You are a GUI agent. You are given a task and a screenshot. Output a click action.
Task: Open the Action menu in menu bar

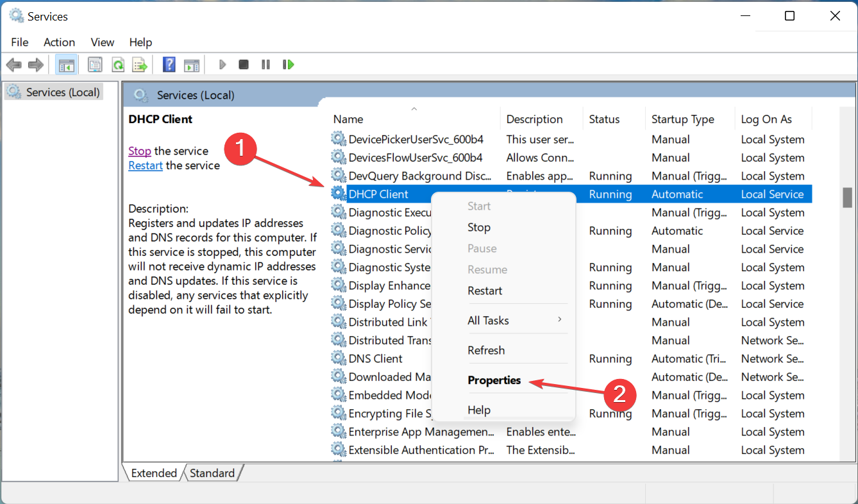click(x=59, y=42)
